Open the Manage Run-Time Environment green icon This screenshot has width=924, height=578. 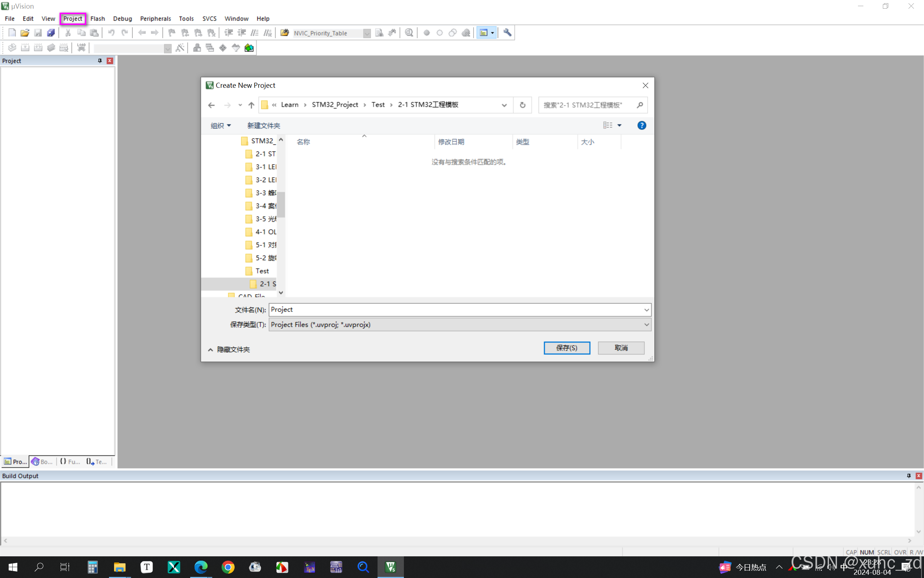[223, 48]
